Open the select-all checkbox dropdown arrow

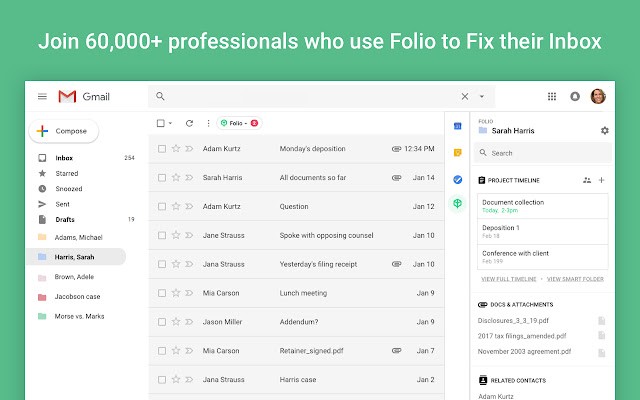[x=171, y=123]
